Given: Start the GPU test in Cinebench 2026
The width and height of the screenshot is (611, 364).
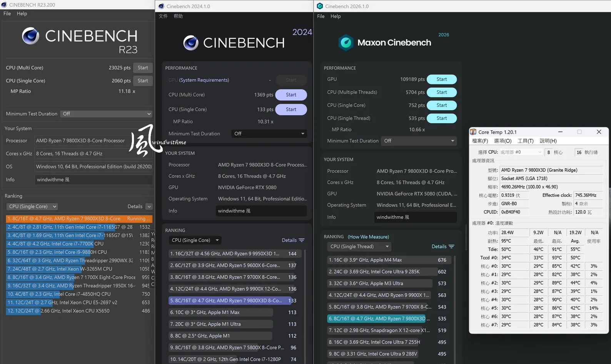Looking at the screenshot, I should tap(442, 79).
